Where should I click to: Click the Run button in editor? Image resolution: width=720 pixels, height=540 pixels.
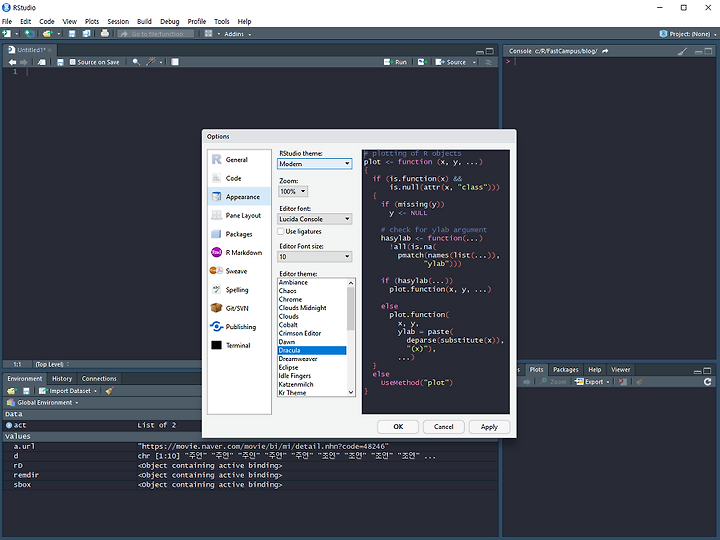396,62
